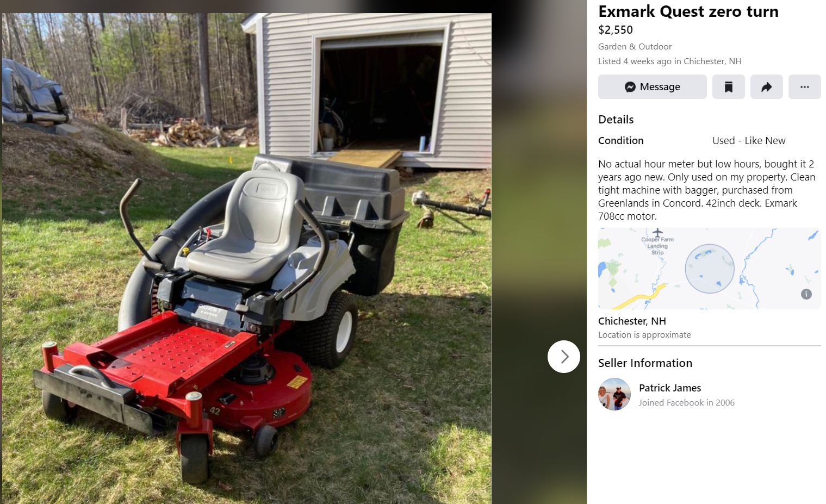This screenshot has height=504, width=826.
Task: Click the $2,550 price text
Action: pos(616,30)
